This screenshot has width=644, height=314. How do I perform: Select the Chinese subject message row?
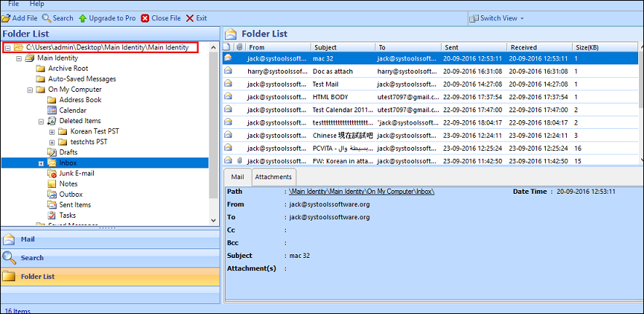tap(431, 136)
